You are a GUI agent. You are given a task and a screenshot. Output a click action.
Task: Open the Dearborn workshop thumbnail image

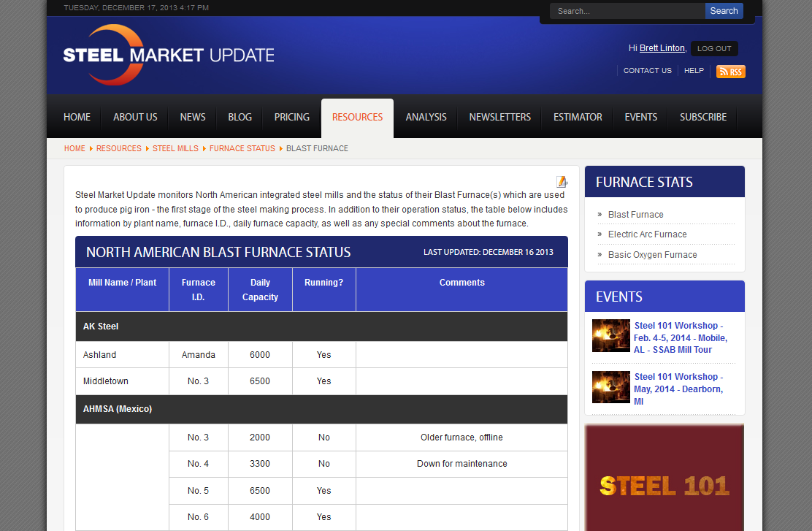pyautogui.click(x=610, y=388)
